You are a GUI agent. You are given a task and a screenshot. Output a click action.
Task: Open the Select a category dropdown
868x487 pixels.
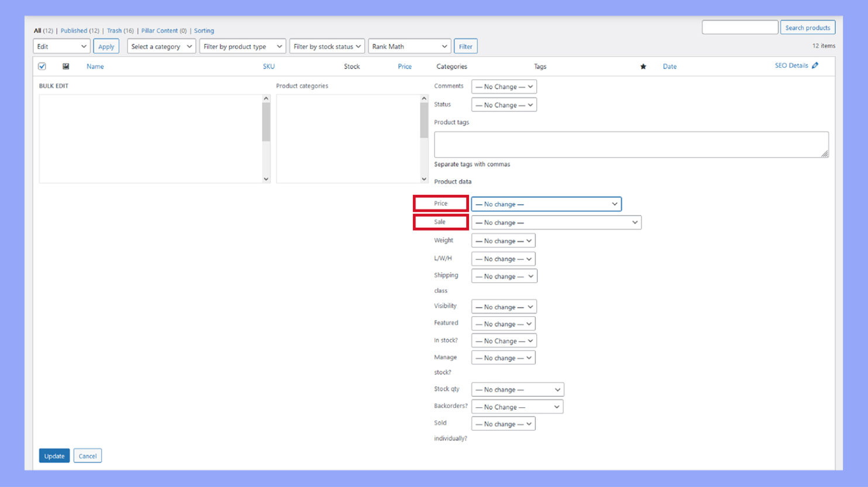[161, 46]
